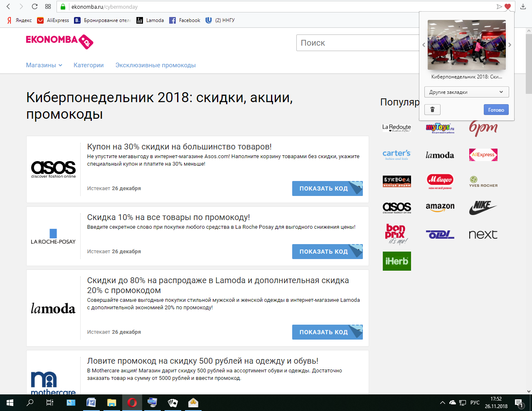Viewport: 532px width, 411px height.
Task: Open the myToys store logo
Action: [440, 127]
